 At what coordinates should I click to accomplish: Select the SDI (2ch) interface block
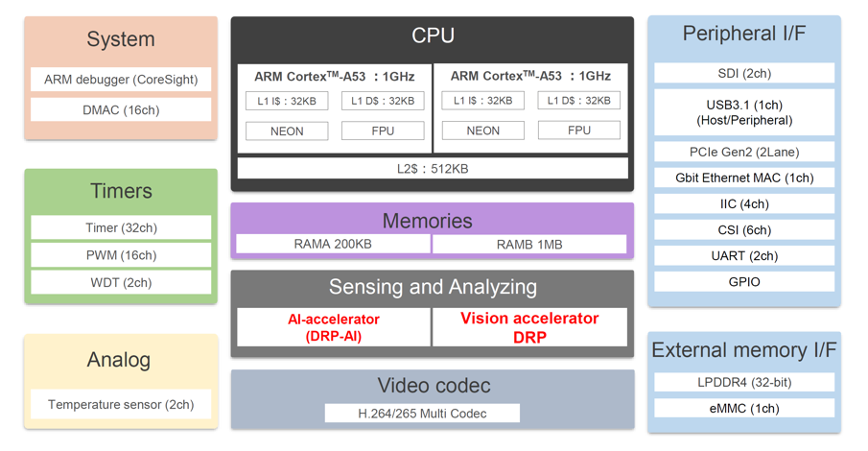(x=744, y=73)
